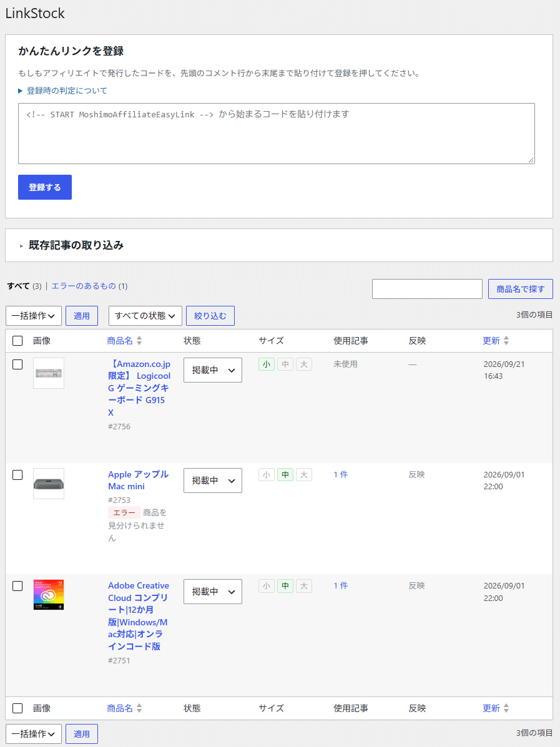
Task: Open 掲載中 status dropdown for Mac mini row
Action: click(212, 481)
